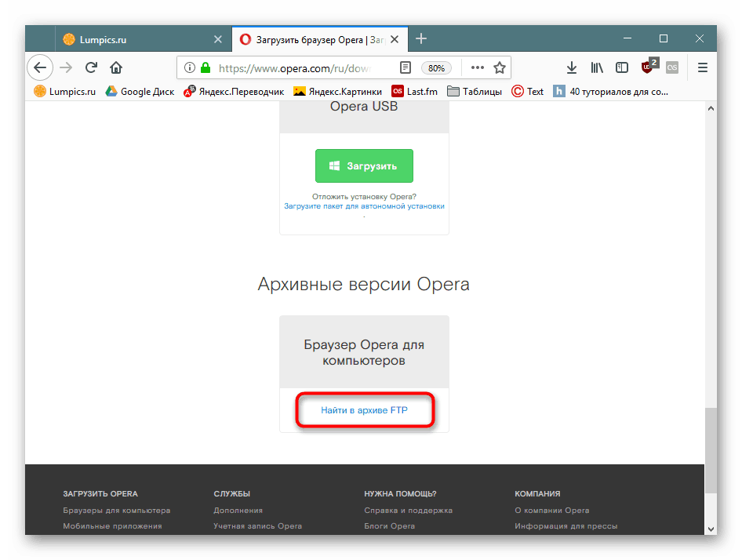
Task: Toggle reader view icon in address bar
Action: (x=406, y=67)
